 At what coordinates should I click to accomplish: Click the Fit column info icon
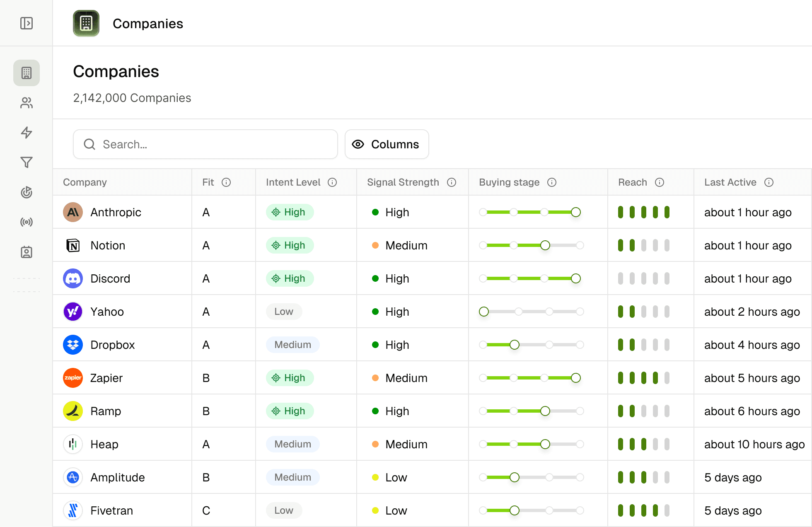226,182
